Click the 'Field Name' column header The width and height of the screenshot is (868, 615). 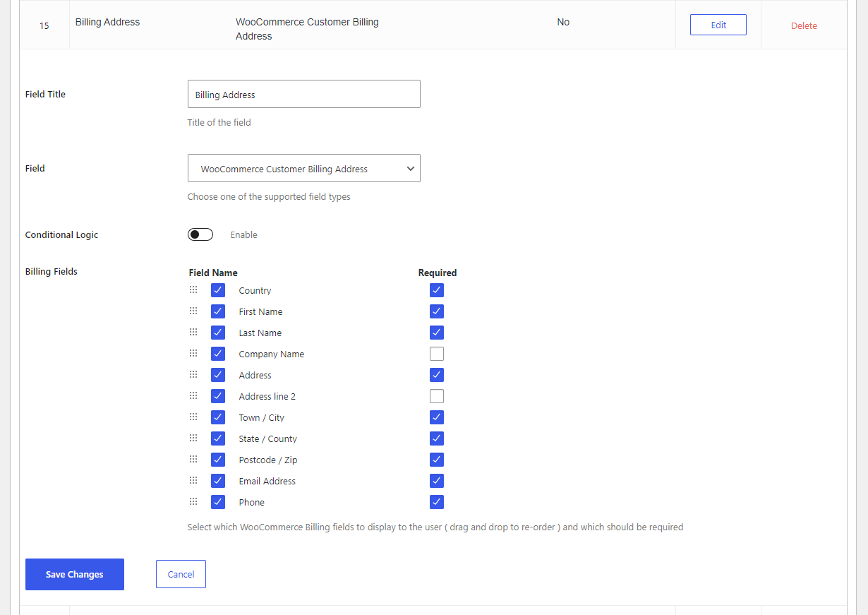213,273
